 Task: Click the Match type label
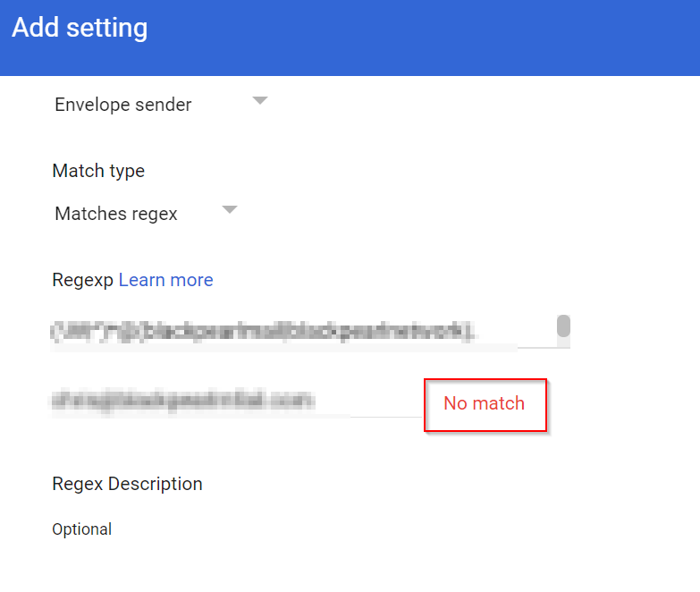(x=98, y=170)
